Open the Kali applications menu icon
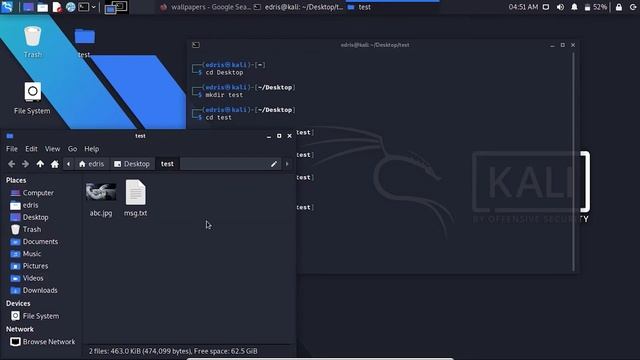 [7, 7]
